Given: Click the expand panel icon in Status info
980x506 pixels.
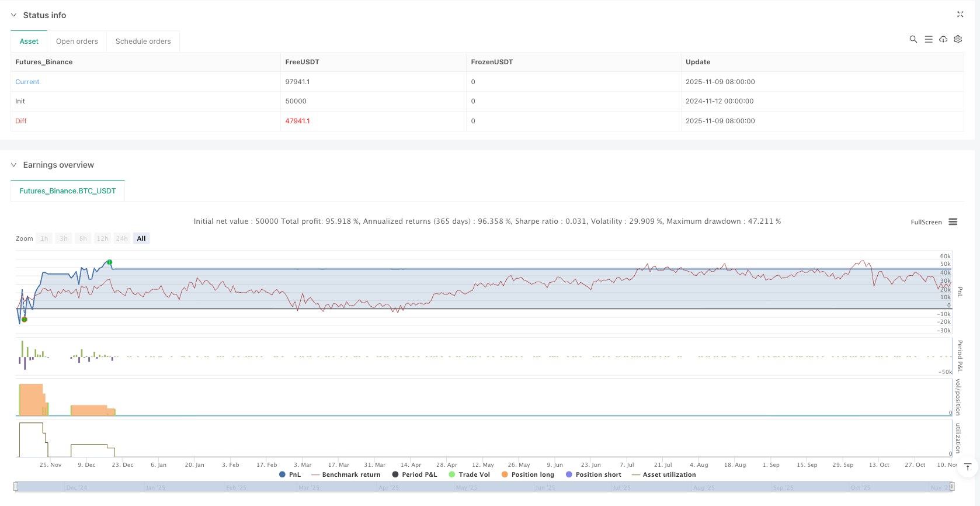Looking at the screenshot, I should [x=960, y=15].
